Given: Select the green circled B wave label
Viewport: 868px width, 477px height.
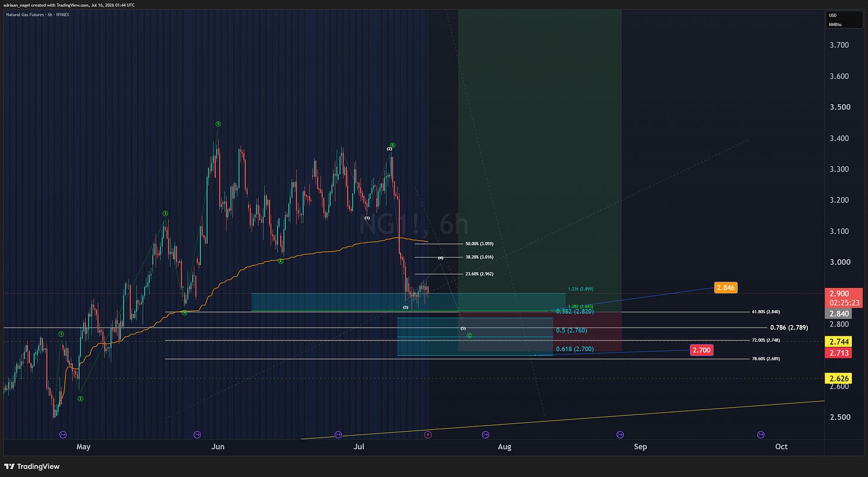Looking at the screenshot, I should pyautogui.click(x=393, y=145).
